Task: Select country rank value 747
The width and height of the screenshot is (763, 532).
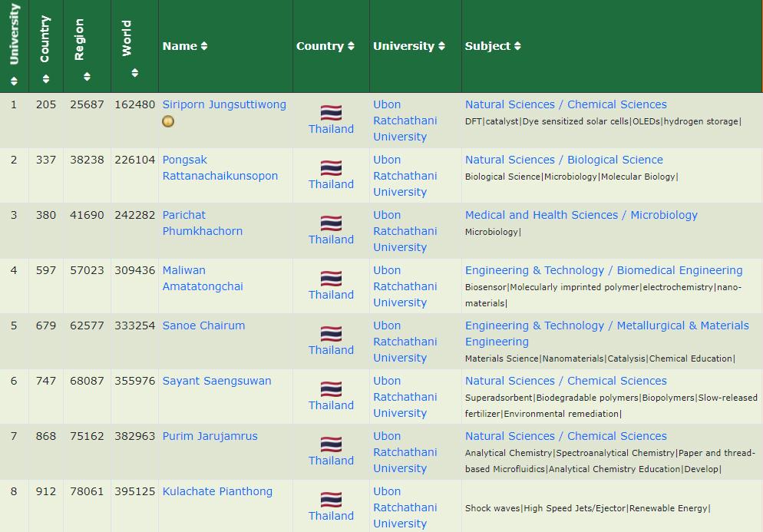Action: point(46,381)
